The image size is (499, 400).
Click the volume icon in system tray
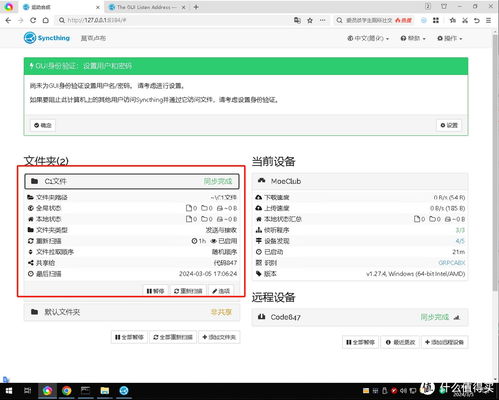(x=403, y=391)
